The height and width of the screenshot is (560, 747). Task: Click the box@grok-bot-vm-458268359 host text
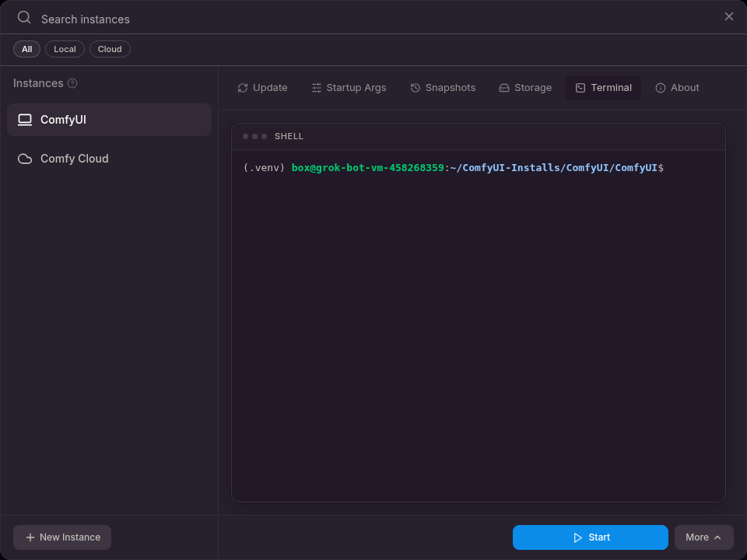[367, 168]
